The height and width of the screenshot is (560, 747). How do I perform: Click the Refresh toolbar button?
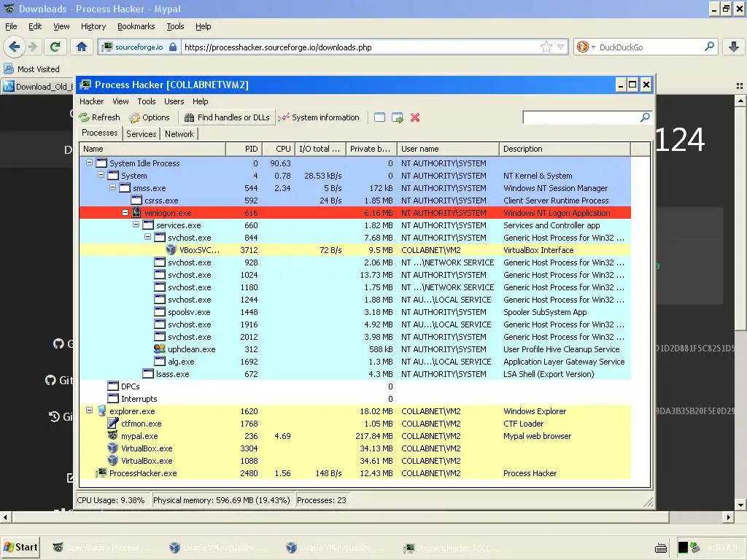coord(99,117)
